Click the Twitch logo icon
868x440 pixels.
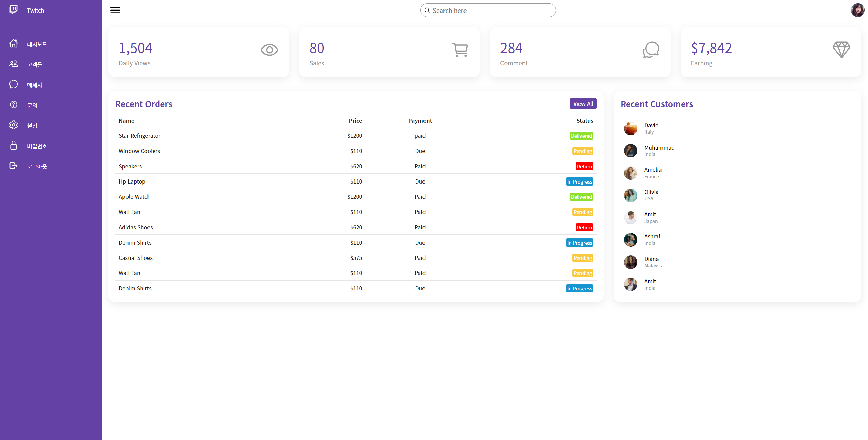(13, 10)
